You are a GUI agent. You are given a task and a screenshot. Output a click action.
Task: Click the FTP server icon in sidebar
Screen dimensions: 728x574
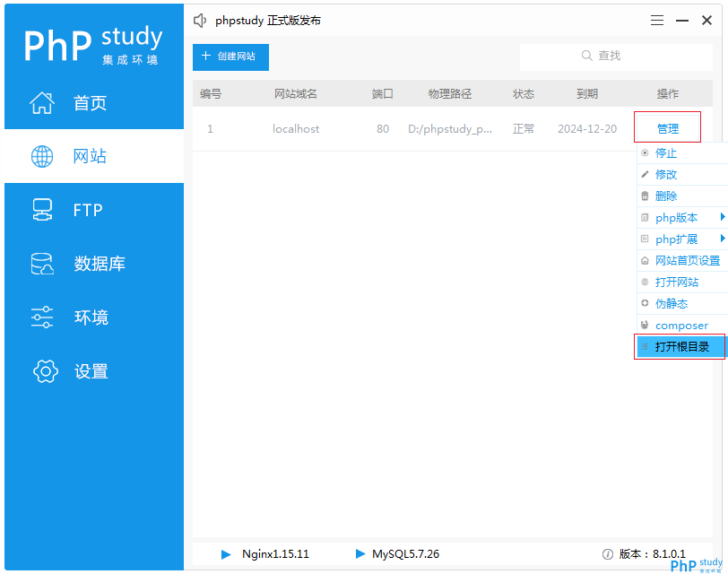[42, 210]
